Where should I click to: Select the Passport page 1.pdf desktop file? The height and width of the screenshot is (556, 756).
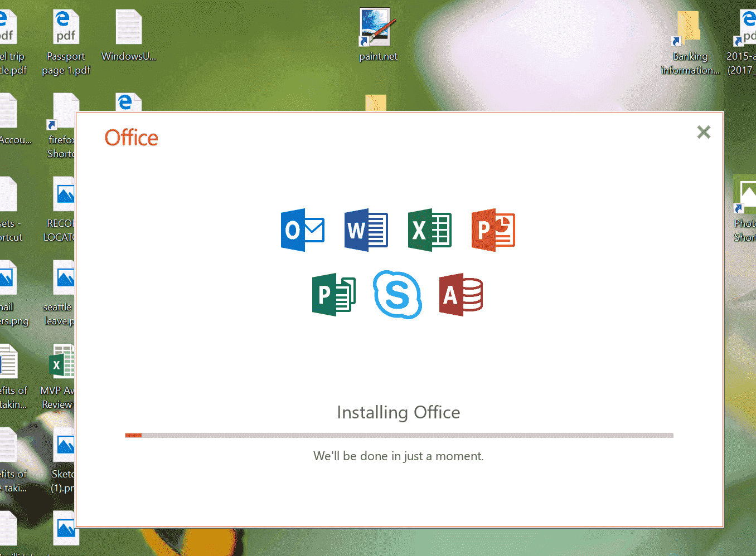click(66, 42)
